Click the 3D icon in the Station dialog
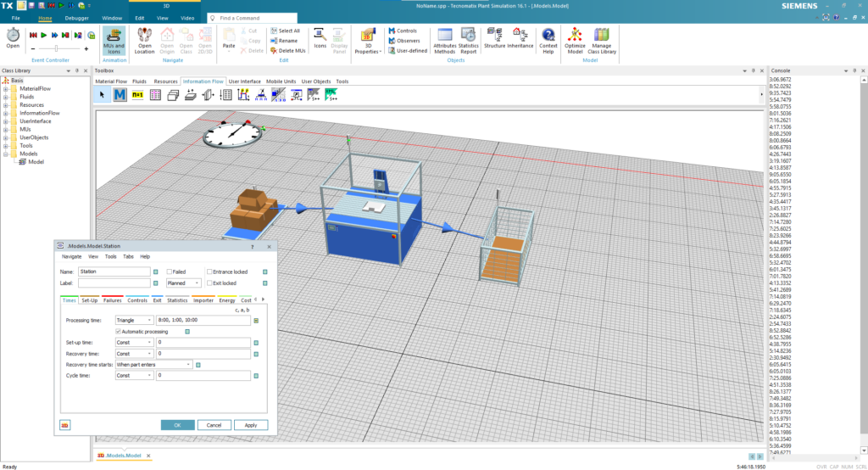 pos(64,425)
